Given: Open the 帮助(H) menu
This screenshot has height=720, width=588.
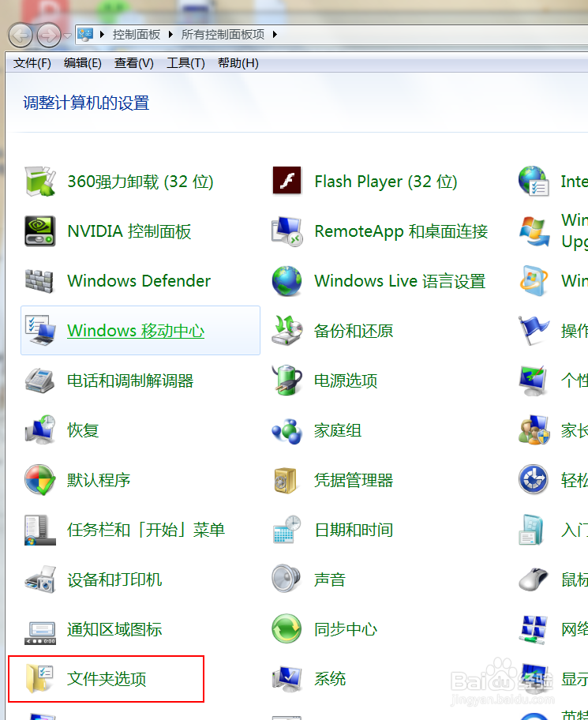Looking at the screenshot, I should (x=238, y=63).
